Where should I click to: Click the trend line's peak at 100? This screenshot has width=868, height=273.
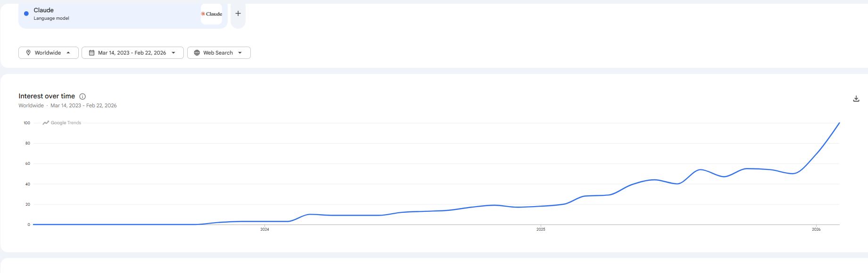click(839, 123)
